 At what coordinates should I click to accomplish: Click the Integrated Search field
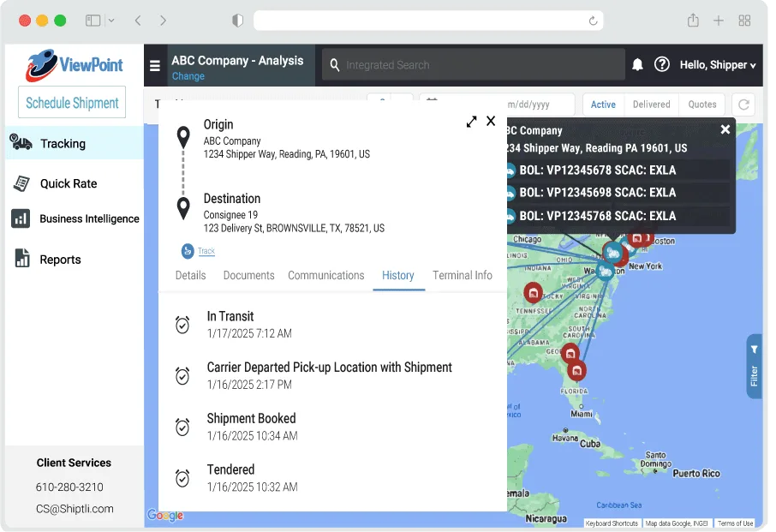[x=473, y=65]
